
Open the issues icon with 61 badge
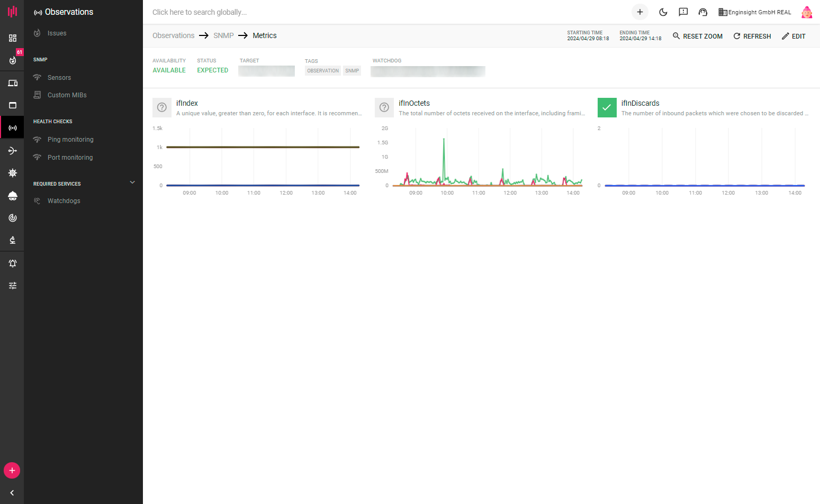(x=13, y=60)
